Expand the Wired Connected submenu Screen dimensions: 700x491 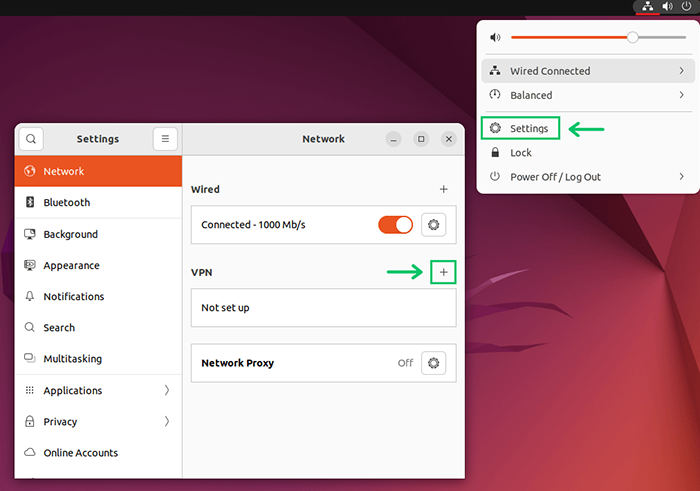tap(588, 71)
